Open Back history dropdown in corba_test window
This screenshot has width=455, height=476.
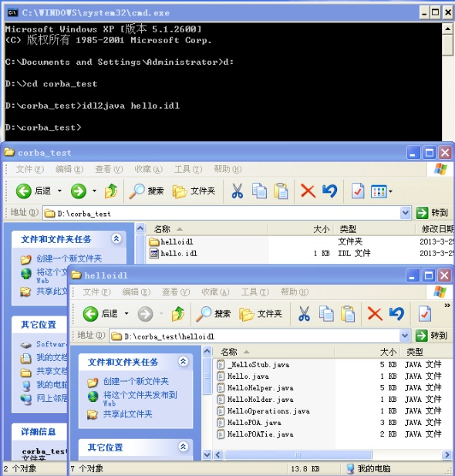(x=60, y=191)
